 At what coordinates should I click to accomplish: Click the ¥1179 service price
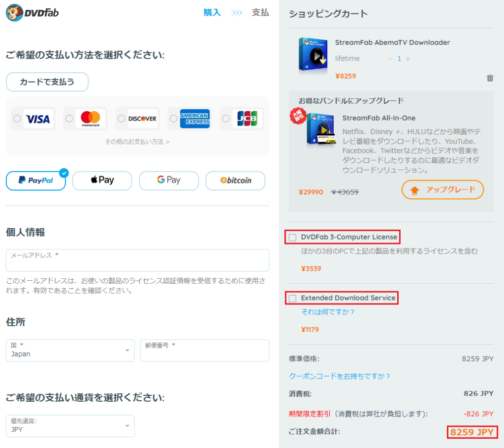[x=310, y=329]
